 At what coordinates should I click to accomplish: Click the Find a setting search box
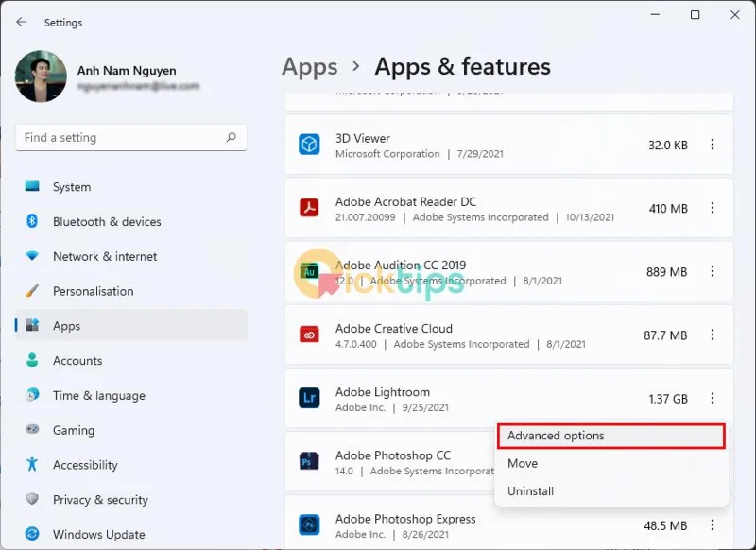pos(131,137)
